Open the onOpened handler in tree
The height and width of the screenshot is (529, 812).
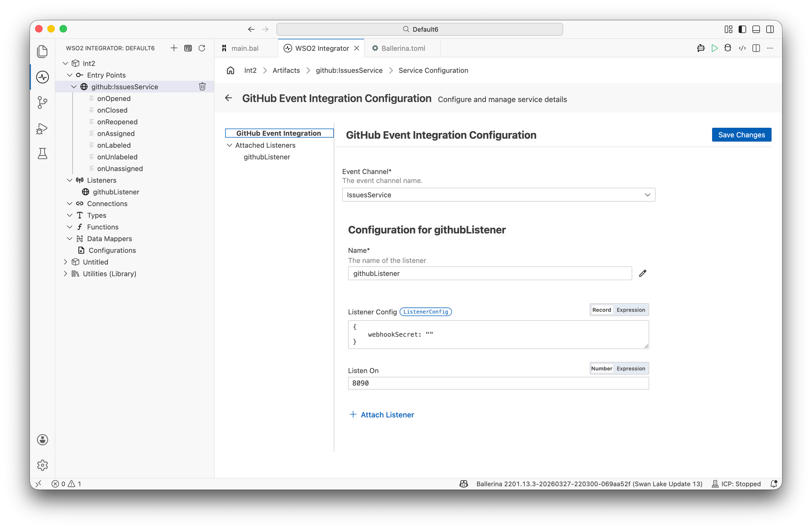(x=114, y=98)
